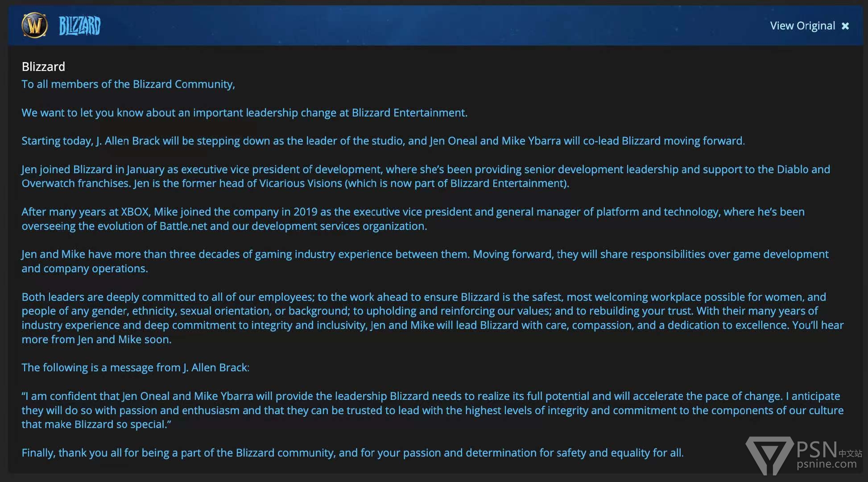Viewport: 868px width, 482px height.
Task: Click the Blizzard logo in header
Action: (80, 26)
